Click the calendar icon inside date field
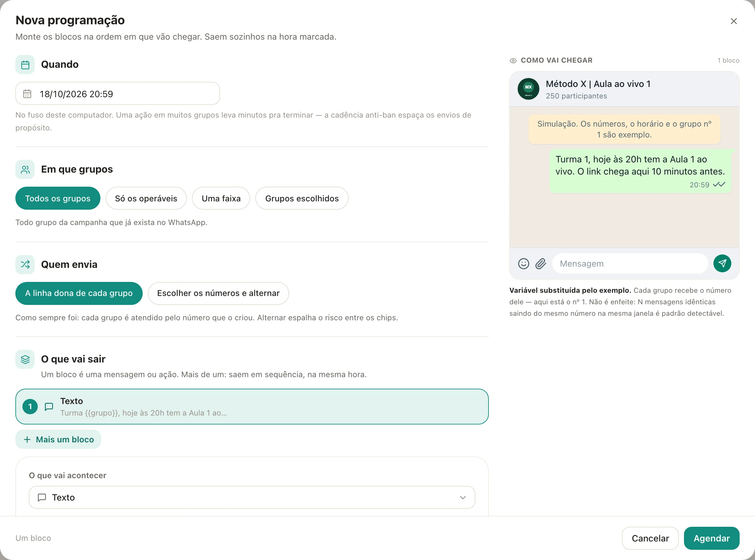This screenshot has height=560, width=755. [x=27, y=94]
